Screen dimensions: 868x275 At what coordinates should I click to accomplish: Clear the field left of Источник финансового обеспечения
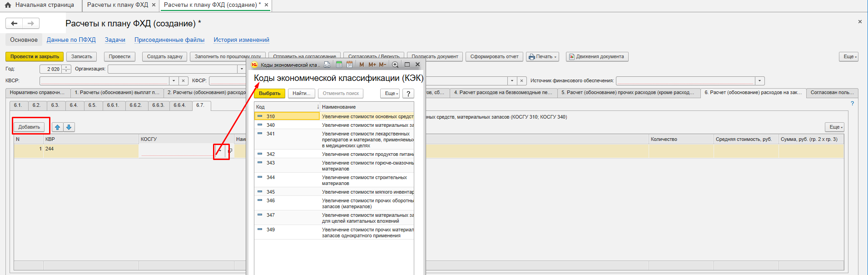coord(521,81)
